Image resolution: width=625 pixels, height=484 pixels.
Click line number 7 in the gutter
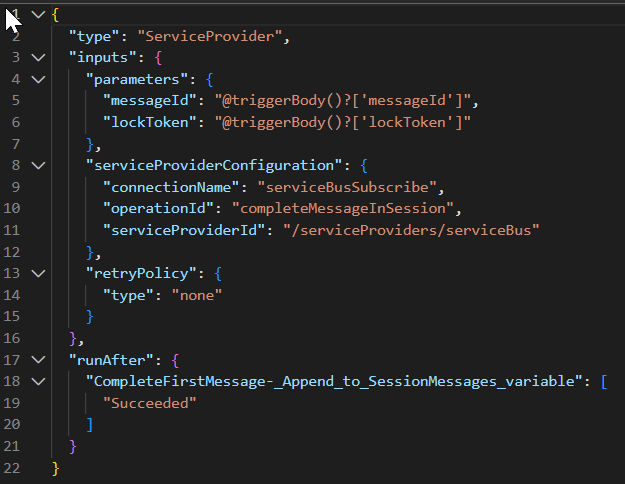[x=16, y=144]
